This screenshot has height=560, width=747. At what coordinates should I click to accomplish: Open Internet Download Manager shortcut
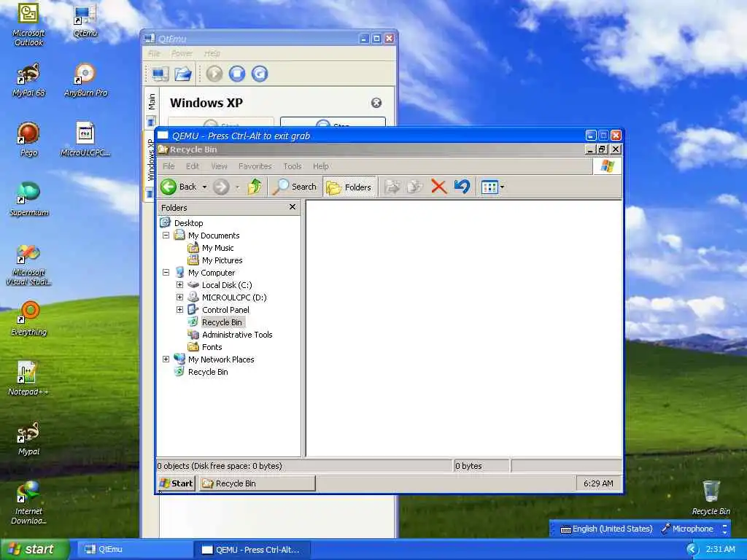point(28,504)
